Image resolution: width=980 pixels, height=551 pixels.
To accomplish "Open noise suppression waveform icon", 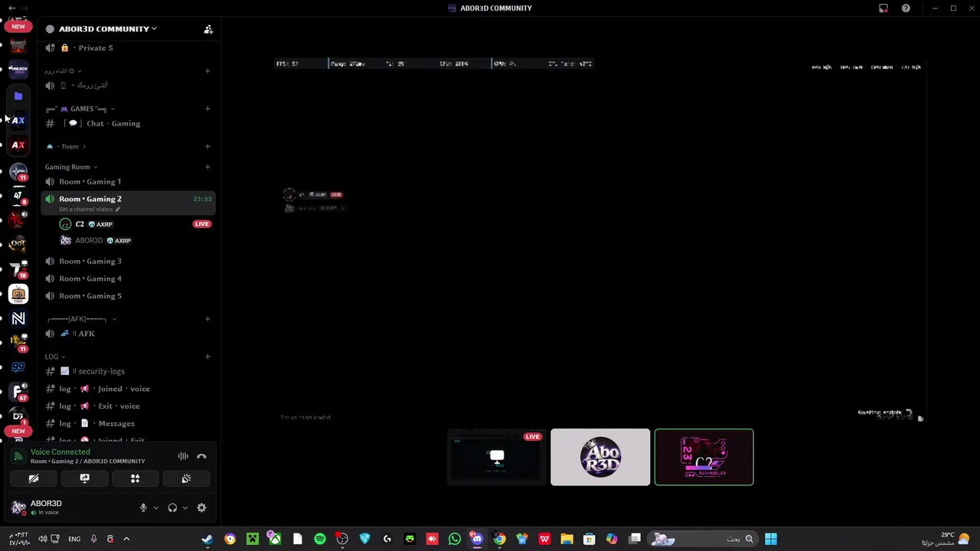I will click(x=183, y=456).
